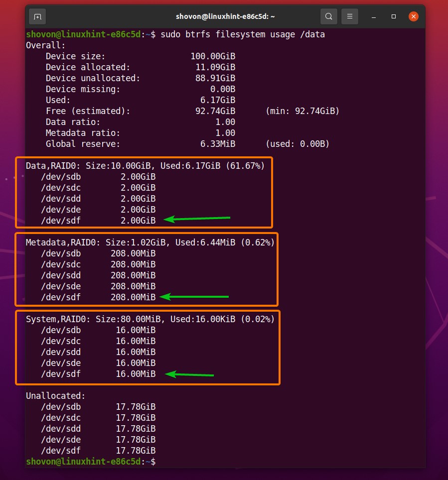Click the Search icon in the header bar
Screen dimensions: 448x480
coord(328,16)
